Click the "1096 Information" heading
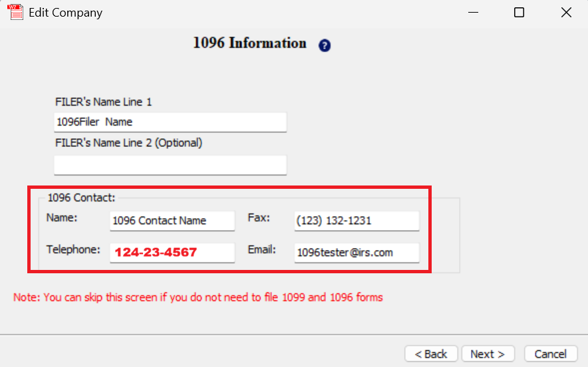This screenshot has height=367, width=588. pyautogui.click(x=249, y=43)
